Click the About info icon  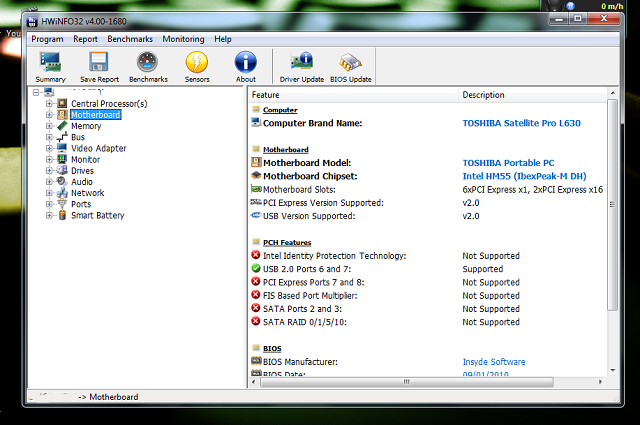pyautogui.click(x=246, y=62)
